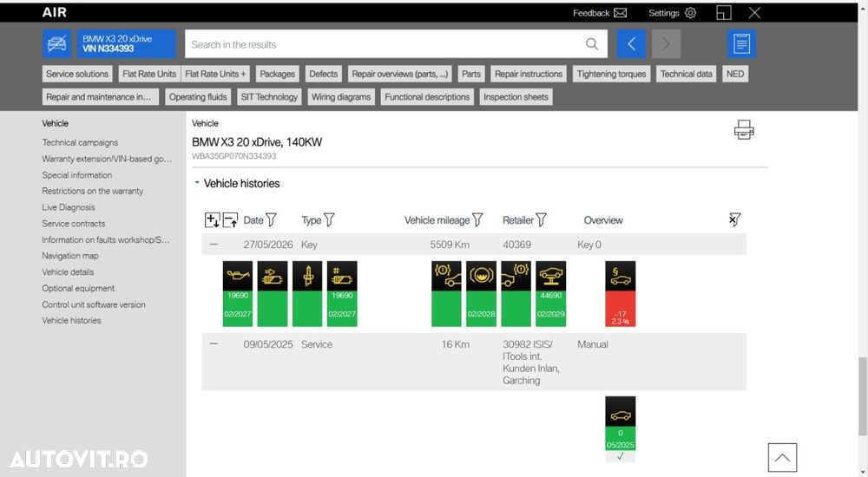Open Vehicle histories in sidebar

(x=71, y=320)
